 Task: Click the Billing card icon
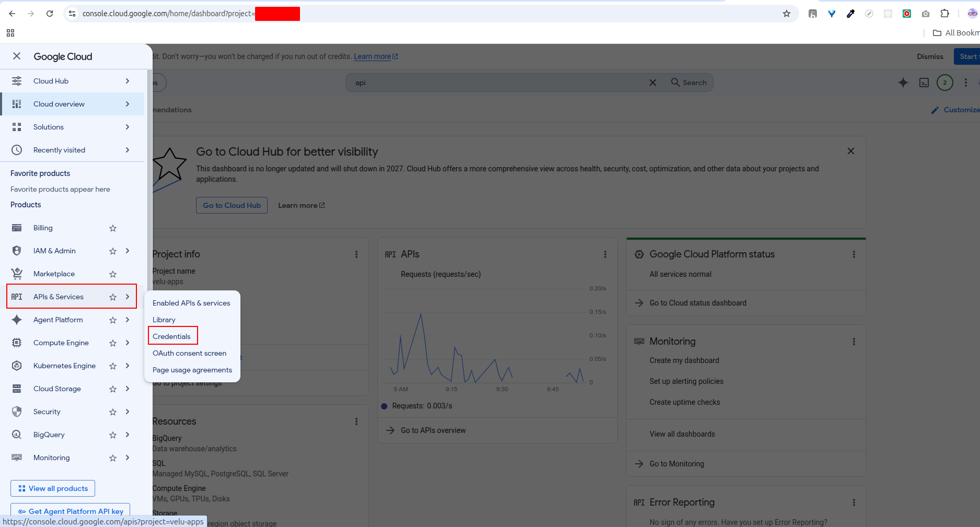point(17,228)
